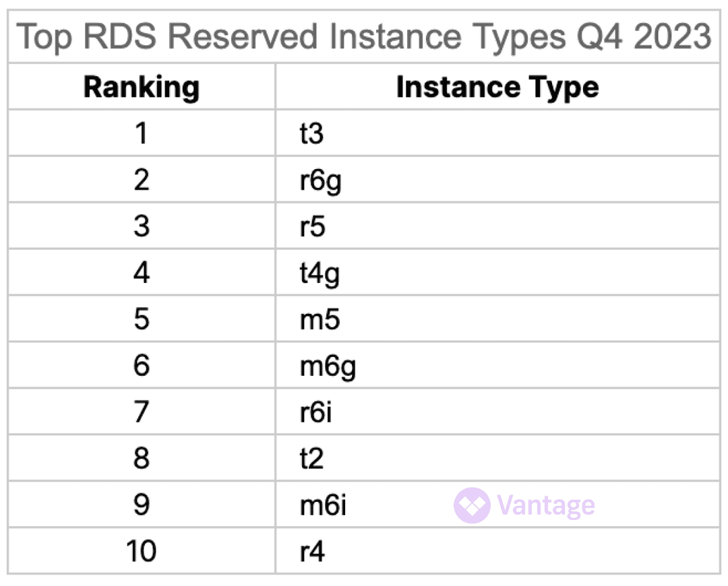Select the t4g instance type cell
728x586 pixels.
[x=318, y=273]
